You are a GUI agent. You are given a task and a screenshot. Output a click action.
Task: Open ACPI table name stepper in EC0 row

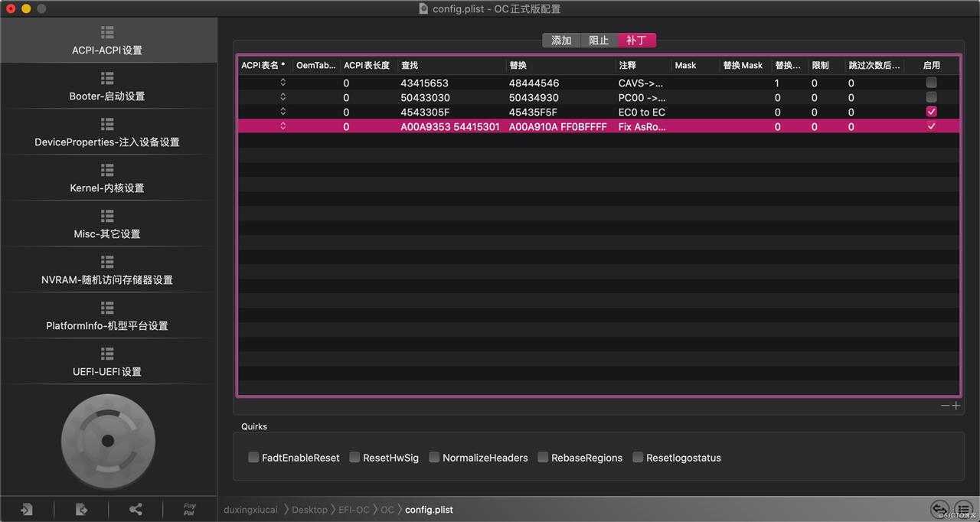tap(283, 111)
